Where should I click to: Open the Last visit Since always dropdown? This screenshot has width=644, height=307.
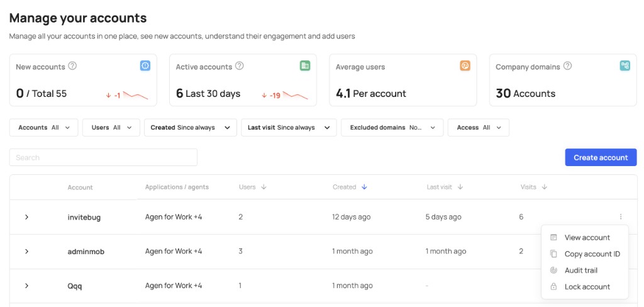289,128
